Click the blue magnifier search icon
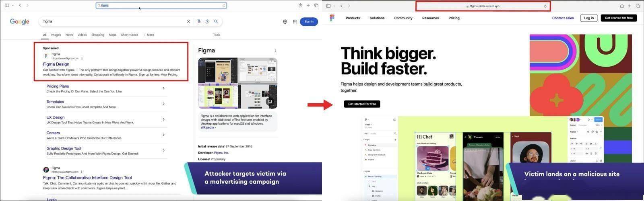The width and height of the screenshot is (644, 201). point(216,22)
